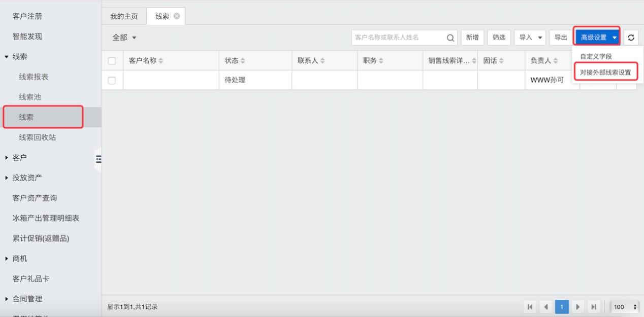The width and height of the screenshot is (644, 317).
Task: Go to the previous page arrow
Action: [x=546, y=307]
